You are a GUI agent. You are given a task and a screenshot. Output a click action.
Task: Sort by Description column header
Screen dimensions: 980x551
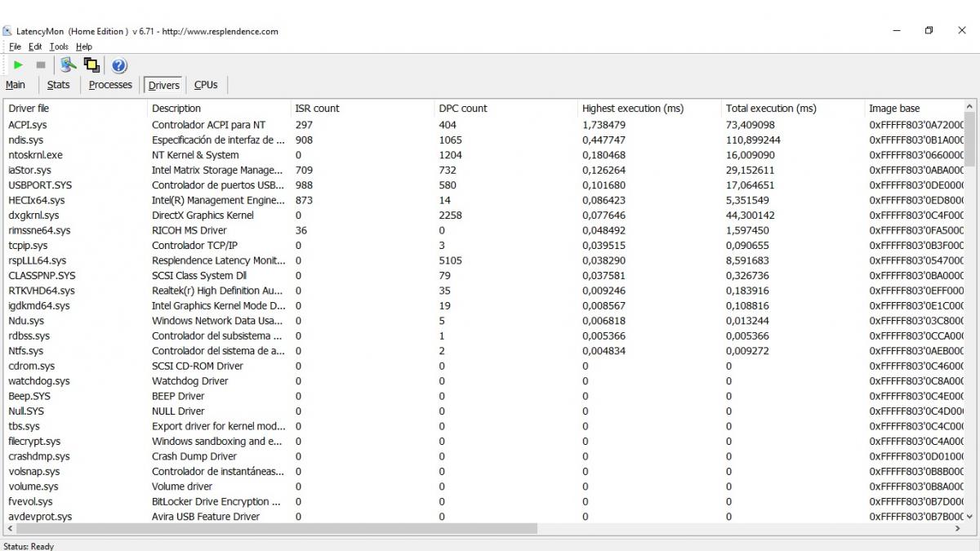pos(219,108)
